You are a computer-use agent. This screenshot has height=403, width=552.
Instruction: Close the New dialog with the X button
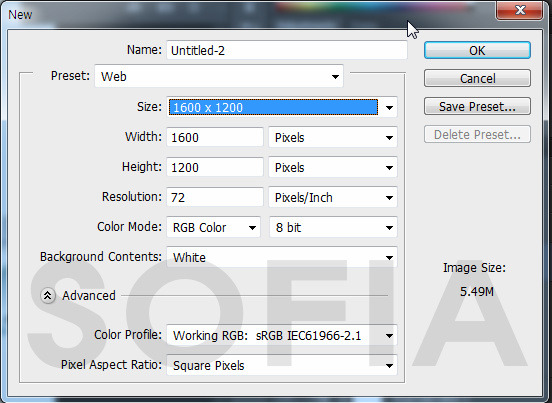520,10
